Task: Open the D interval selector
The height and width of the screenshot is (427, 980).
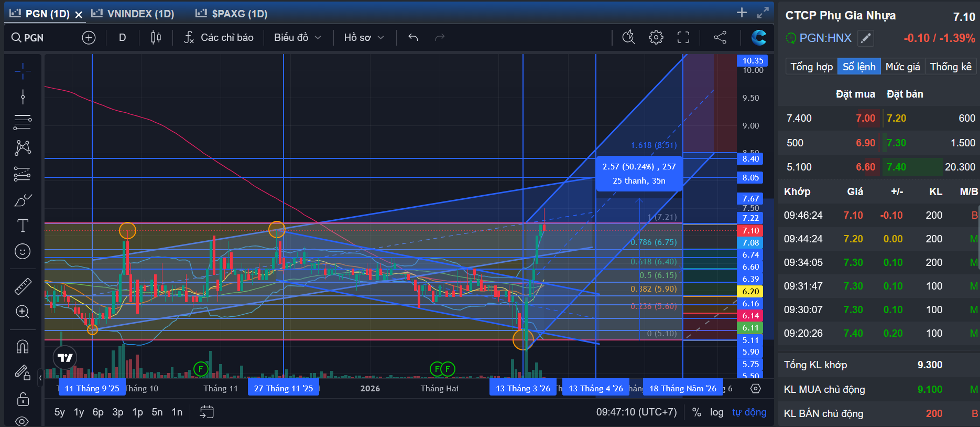Action: (x=123, y=37)
